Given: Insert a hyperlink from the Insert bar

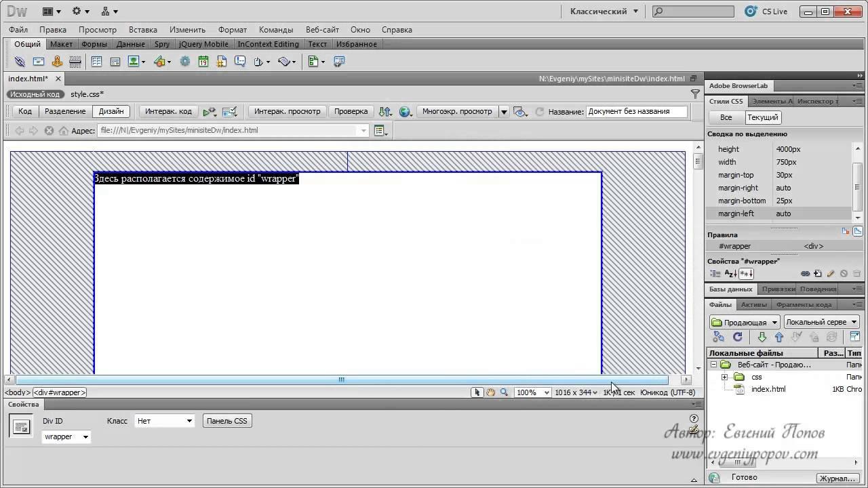Looking at the screenshot, I should coord(20,62).
